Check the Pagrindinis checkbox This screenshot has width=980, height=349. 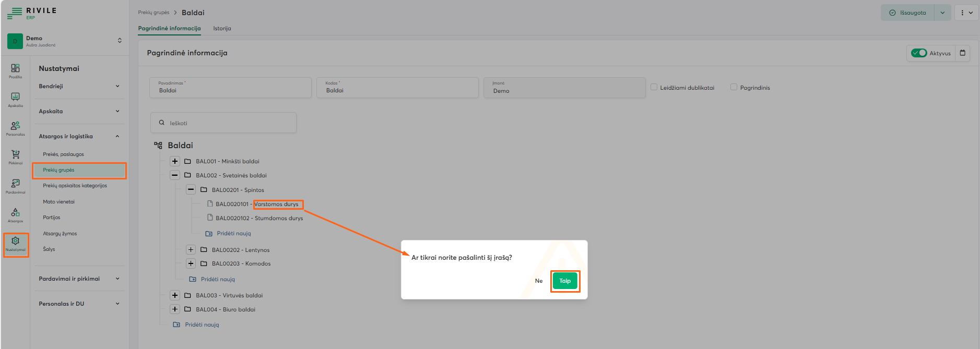click(x=734, y=87)
